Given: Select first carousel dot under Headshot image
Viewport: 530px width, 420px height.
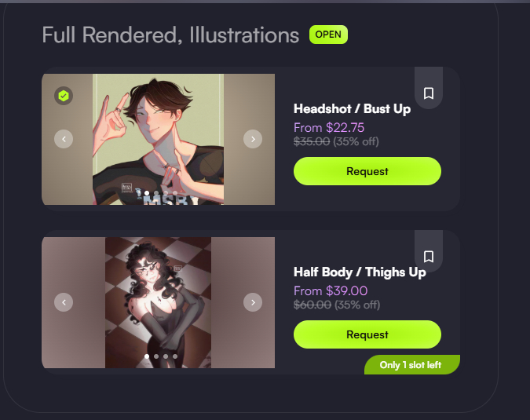Looking at the screenshot, I should tap(147, 193).
